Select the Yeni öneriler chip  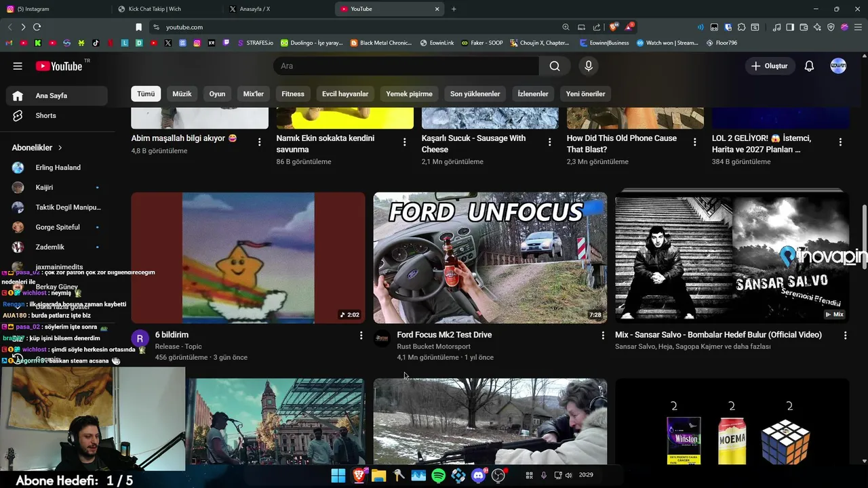[x=586, y=94]
